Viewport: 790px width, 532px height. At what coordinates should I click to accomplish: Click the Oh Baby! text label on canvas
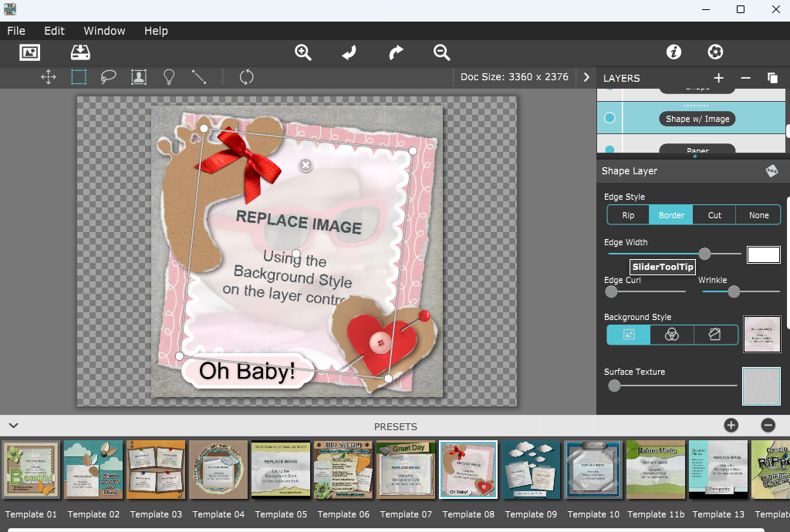click(247, 372)
